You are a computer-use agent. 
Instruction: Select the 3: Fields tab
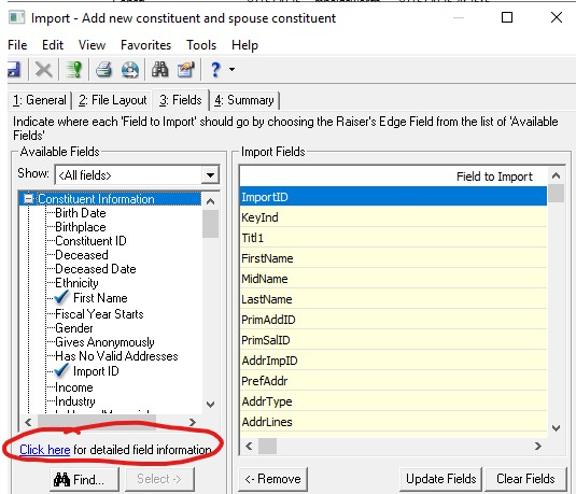pyautogui.click(x=180, y=100)
